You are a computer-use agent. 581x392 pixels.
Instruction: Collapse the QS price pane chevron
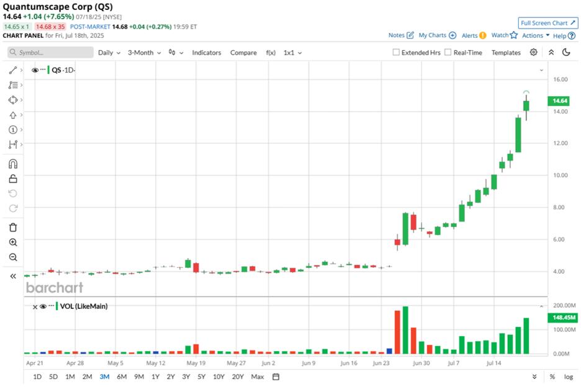coord(541,70)
